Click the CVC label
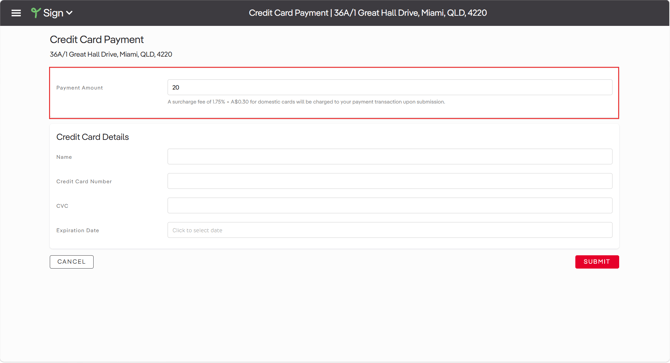The image size is (670, 363). [x=62, y=206]
